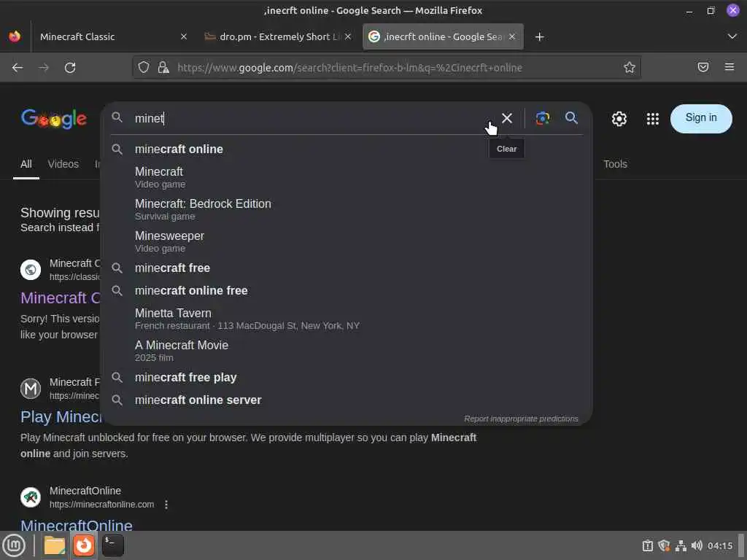Switch to Videos results tab
This screenshot has height=560, width=747.
63,164
